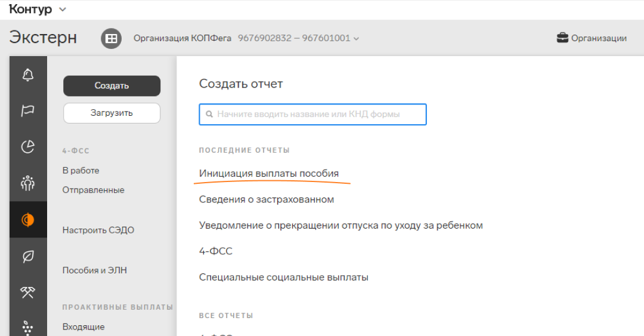
Task: Open Настроить СЭДО
Action: click(x=98, y=230)
